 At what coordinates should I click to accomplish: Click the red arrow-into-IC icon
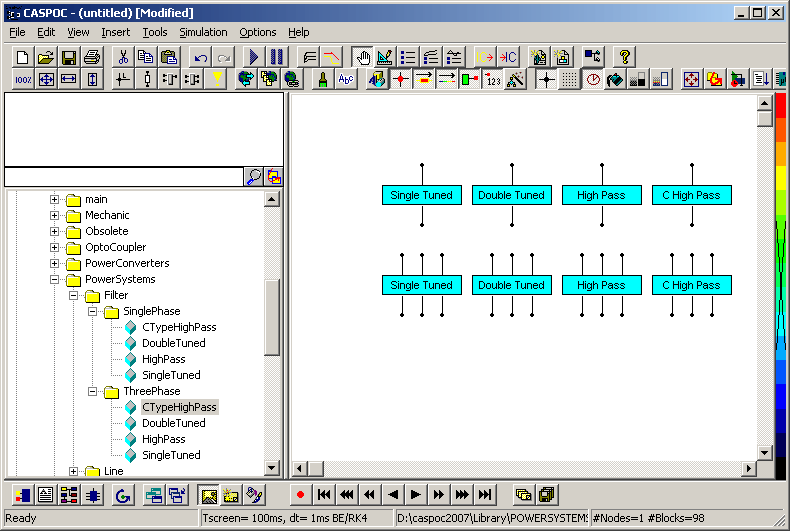[x=508, y=57]
